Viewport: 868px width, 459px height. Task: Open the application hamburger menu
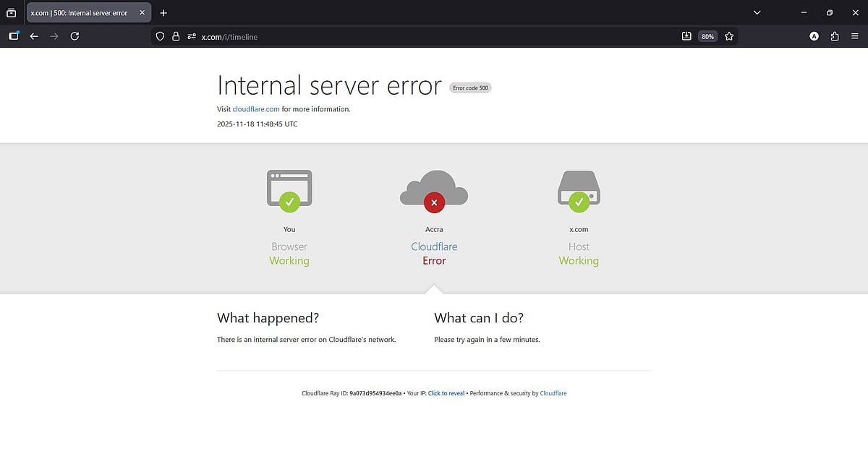click(854, 35)
